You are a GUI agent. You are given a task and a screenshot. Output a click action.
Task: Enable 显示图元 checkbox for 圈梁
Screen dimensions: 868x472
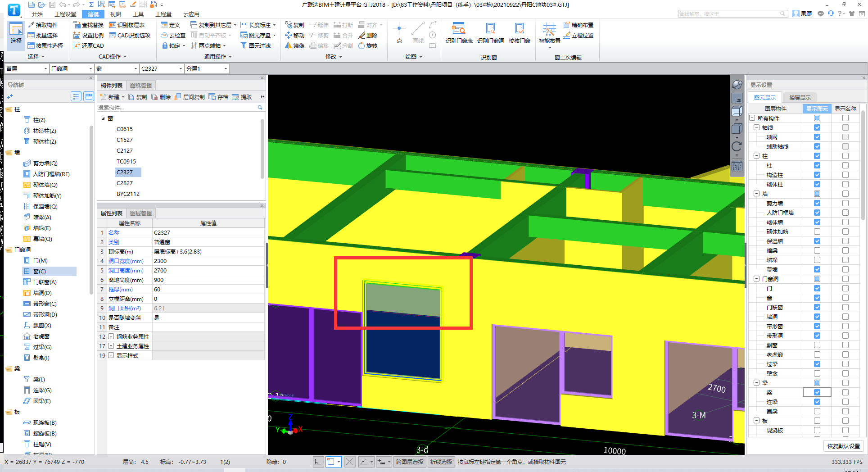click(x=817, y=411)
